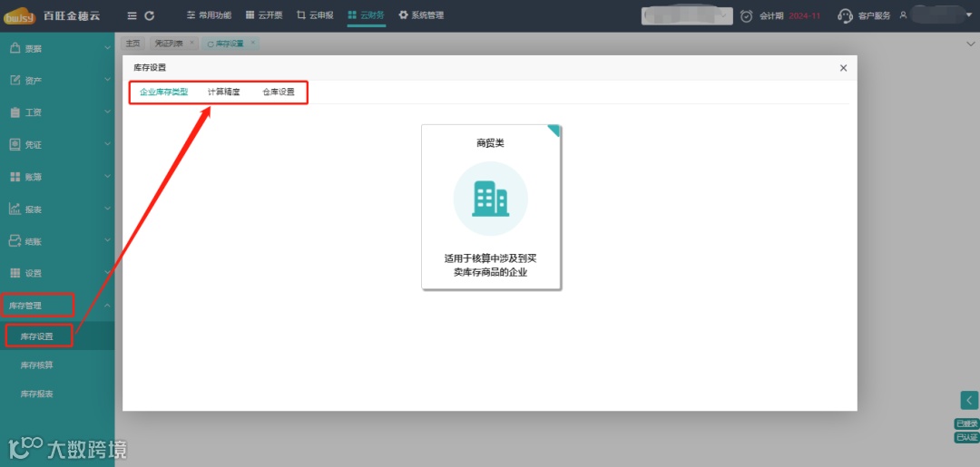
Task: Click the refresh icon in top bar
Action: [x=150, y=15]
